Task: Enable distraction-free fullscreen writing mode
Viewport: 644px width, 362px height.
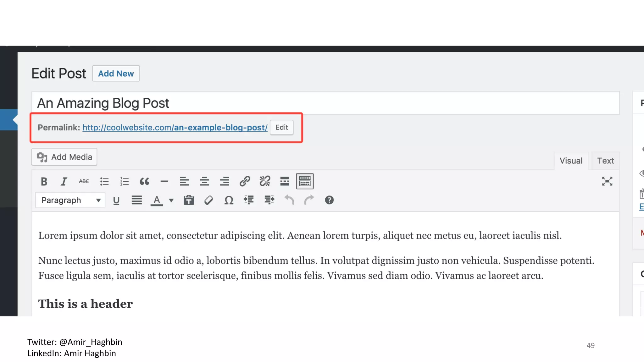Action: tap(607, 181)
